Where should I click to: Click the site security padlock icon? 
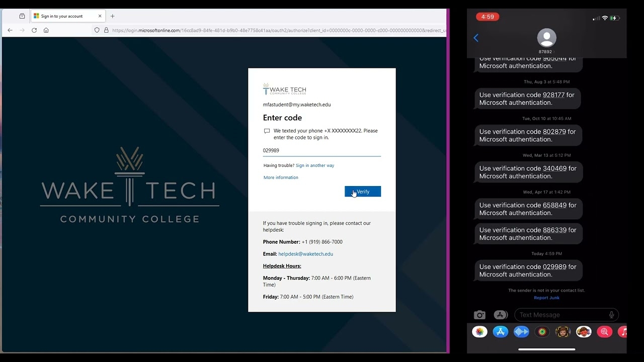pos(106,30)
